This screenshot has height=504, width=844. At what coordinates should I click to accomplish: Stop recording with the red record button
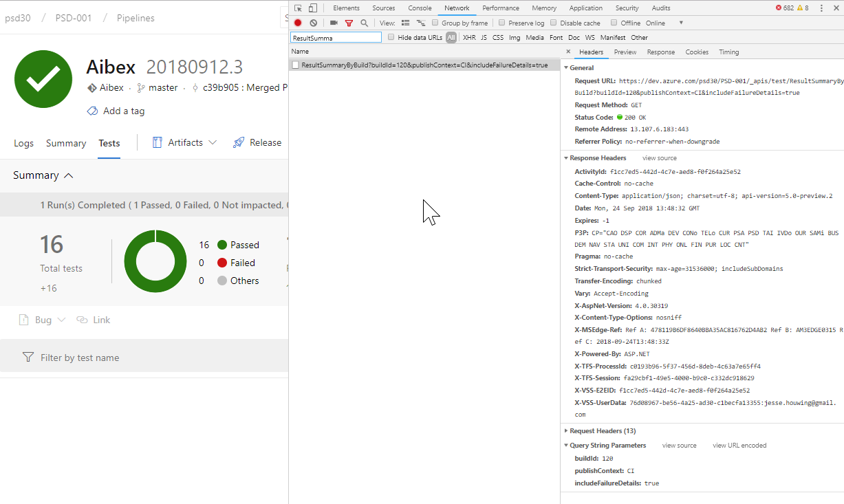298,23
